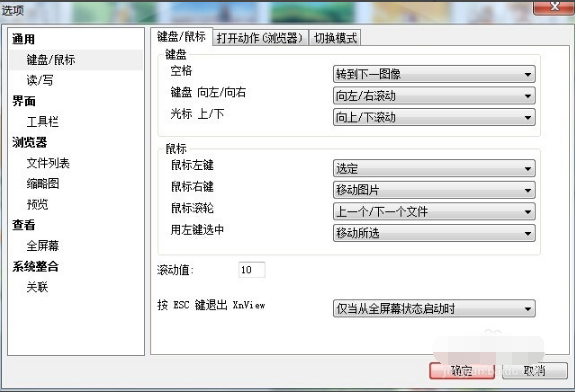This screenshot has width=575, height=392.
Task: Open the 预览 settings entry
Action: pyautogui.click(x=37, y=204)
